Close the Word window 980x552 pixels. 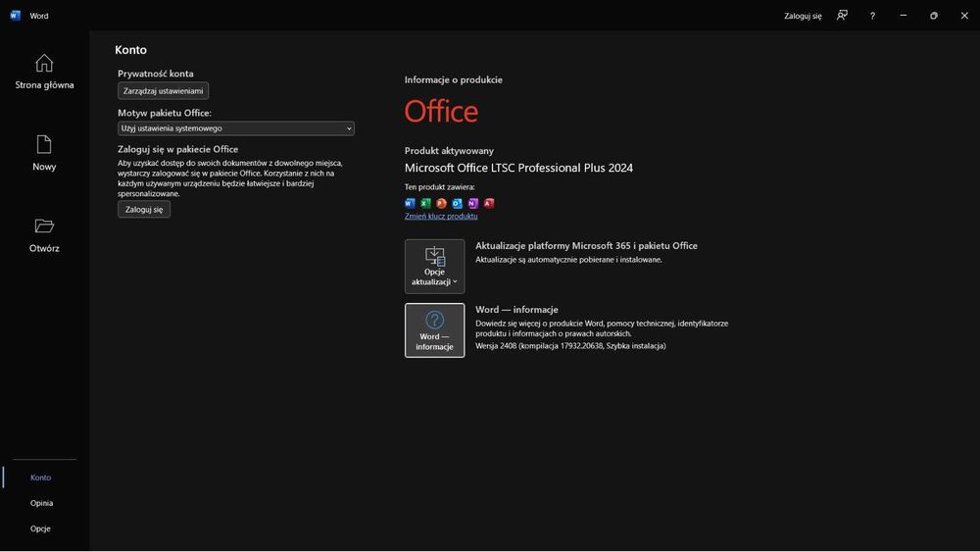point(964,16)
